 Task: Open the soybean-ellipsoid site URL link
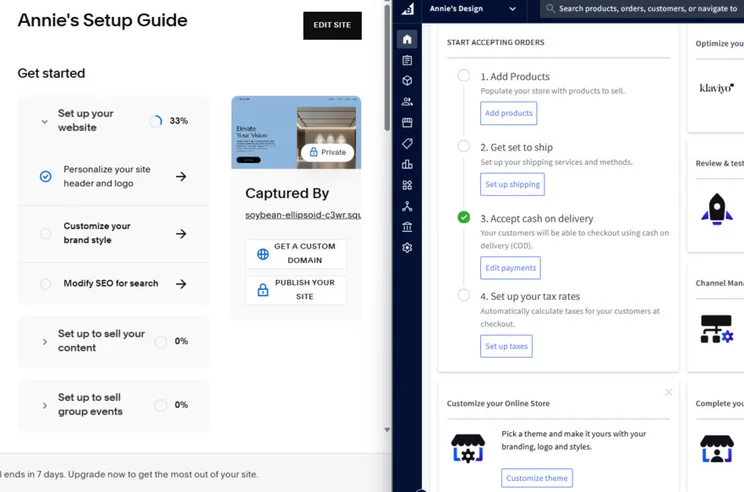coord(303,215)
